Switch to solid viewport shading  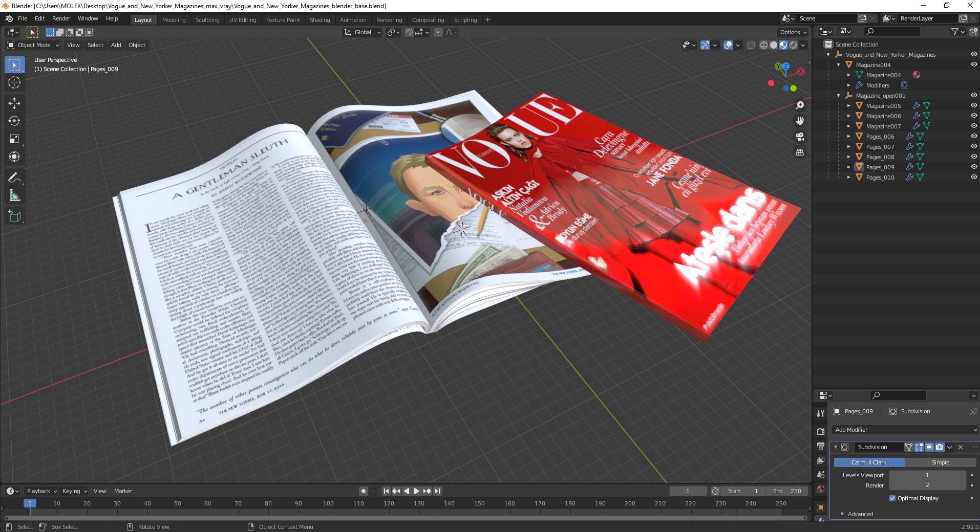774,45
